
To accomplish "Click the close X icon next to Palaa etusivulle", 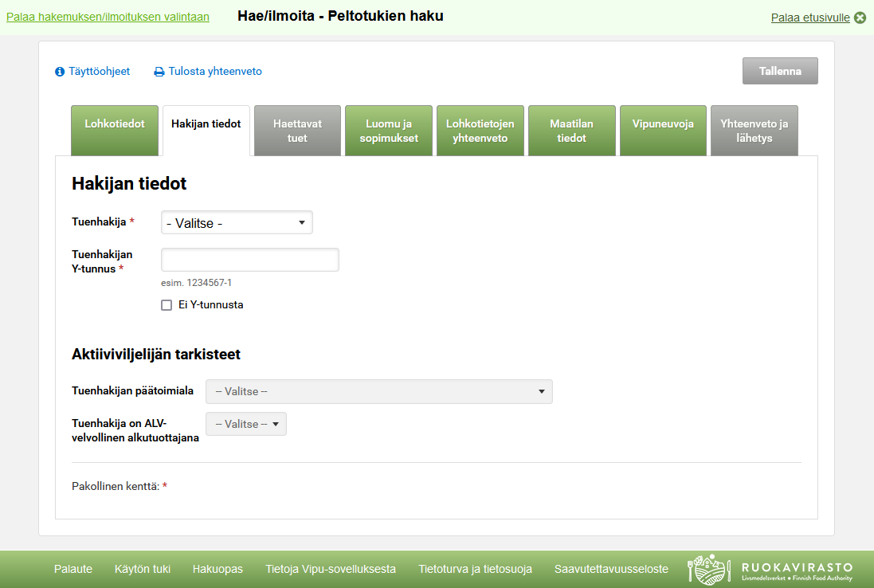I will point(860,18).
